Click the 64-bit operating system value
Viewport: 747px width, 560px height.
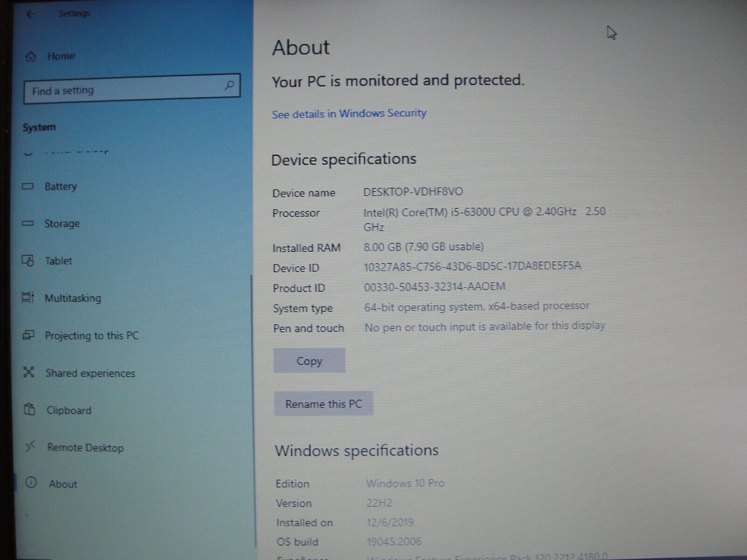click(477, 306)
